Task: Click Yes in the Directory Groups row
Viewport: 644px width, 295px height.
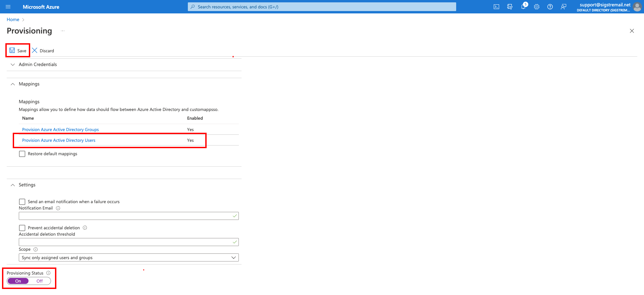Action: pos(191,129)
